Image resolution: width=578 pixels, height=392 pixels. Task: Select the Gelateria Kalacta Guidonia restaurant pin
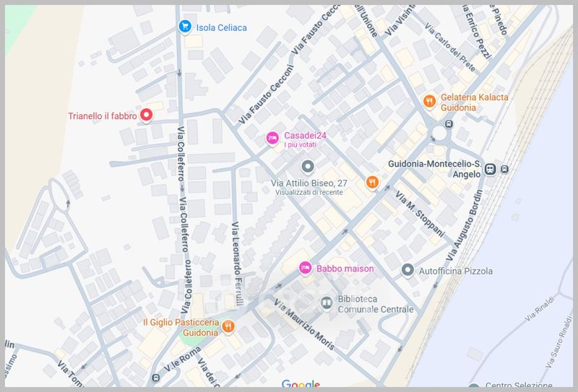pos(429,101)
